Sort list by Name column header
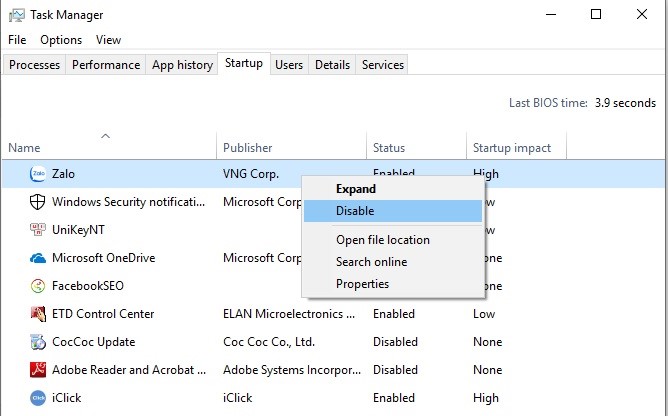This screenshot has width=668, height=416. [24, 148]
